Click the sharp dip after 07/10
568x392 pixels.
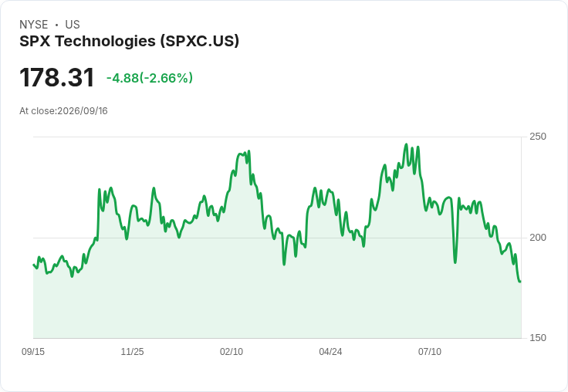point(455,262)
